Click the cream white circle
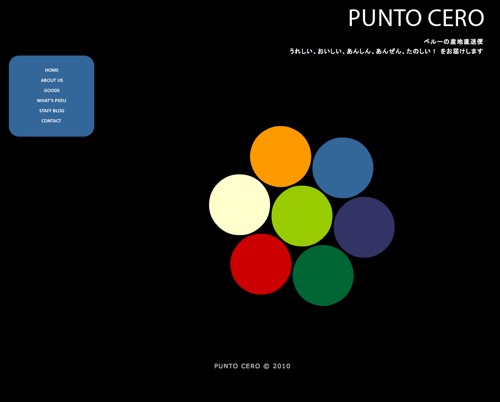The height and width of the screenshot is (402, 500). tap(240, 205)
